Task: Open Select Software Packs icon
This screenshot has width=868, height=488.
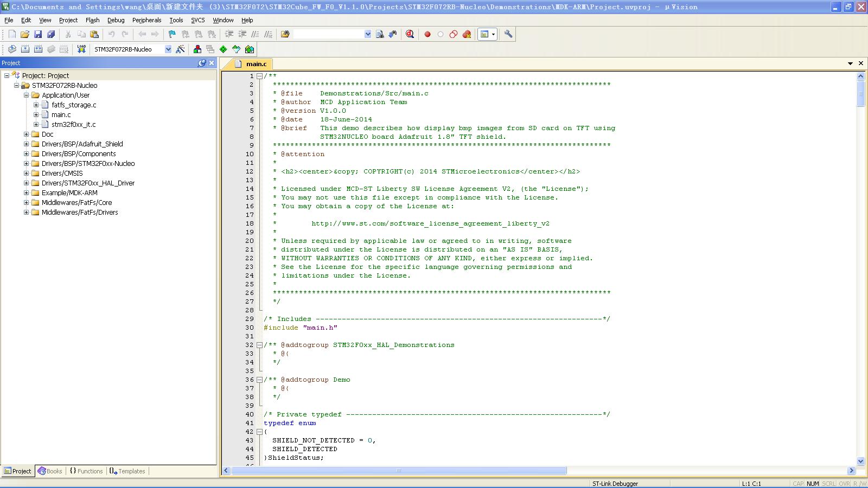Action: pyautogui.click(x=237, y=49)
